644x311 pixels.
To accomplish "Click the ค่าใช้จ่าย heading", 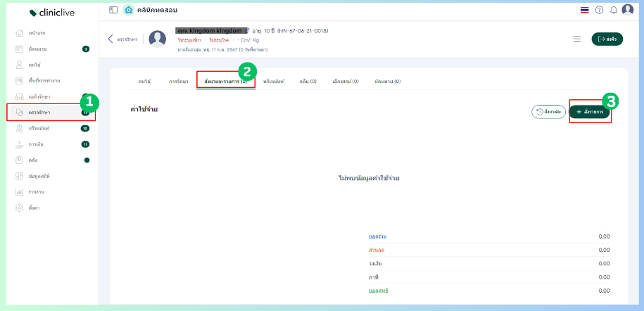I will click(144, 109).
